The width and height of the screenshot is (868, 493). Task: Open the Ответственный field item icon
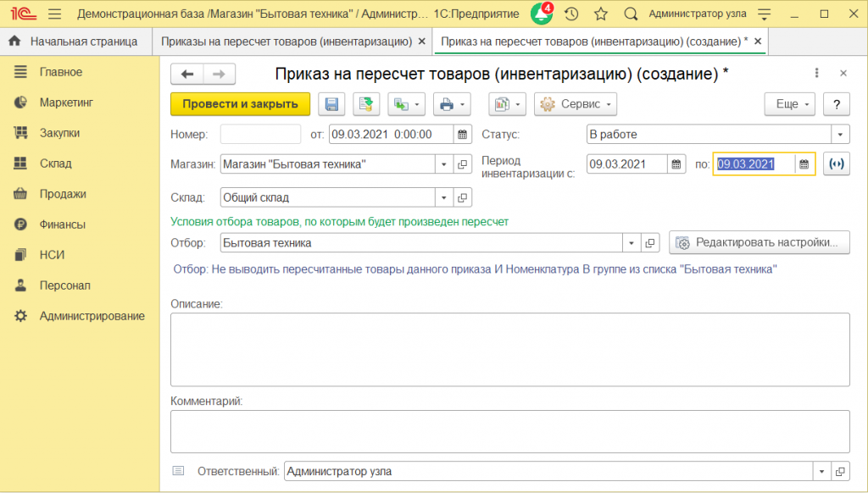click(x=840, y=472)
